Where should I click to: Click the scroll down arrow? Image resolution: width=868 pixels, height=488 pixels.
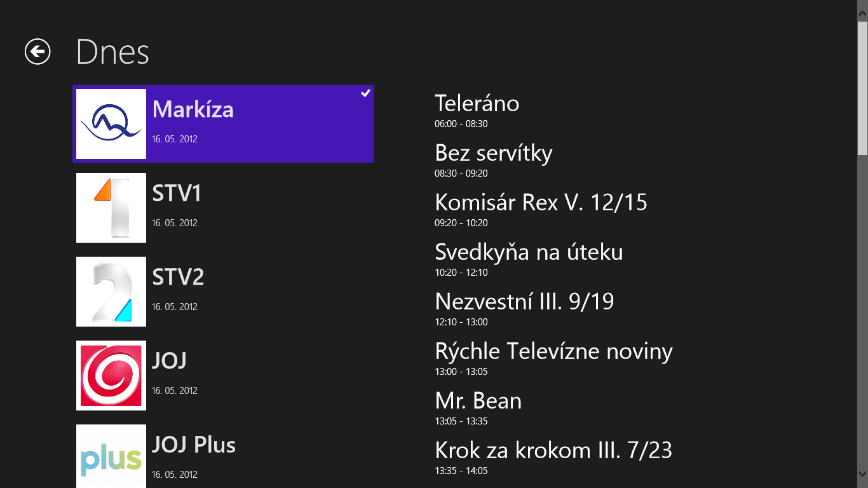coord(862,473)
